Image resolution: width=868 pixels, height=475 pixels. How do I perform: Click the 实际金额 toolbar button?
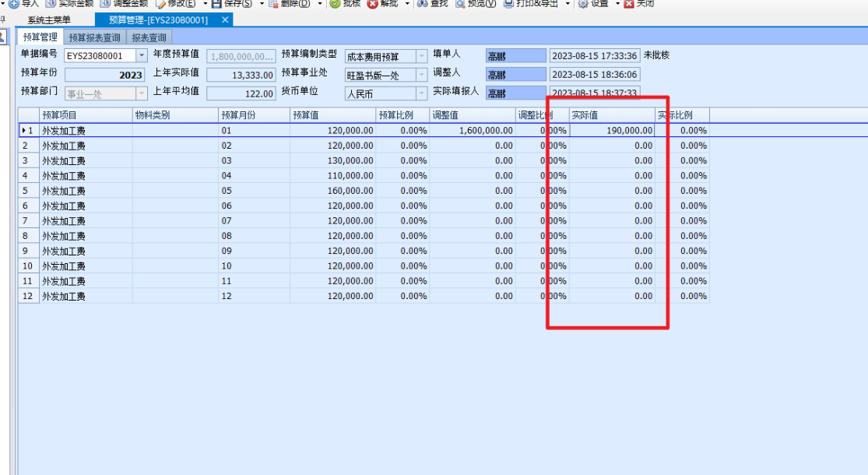click(x=70, y=3)
